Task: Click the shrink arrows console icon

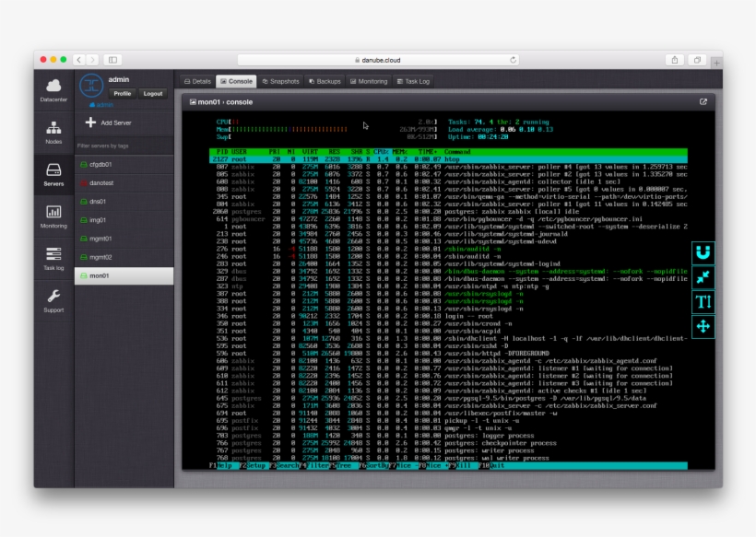Action: point(703,277)
